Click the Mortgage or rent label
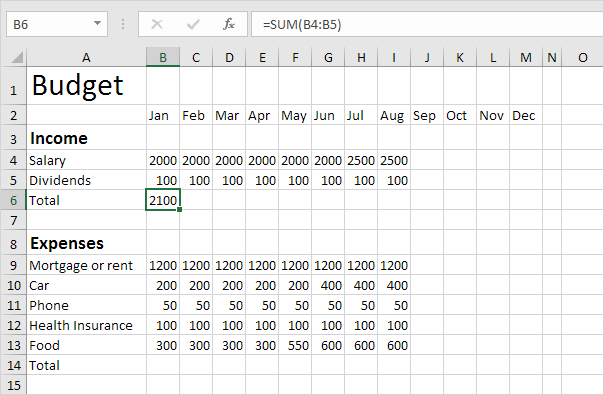 coord(86,265)
